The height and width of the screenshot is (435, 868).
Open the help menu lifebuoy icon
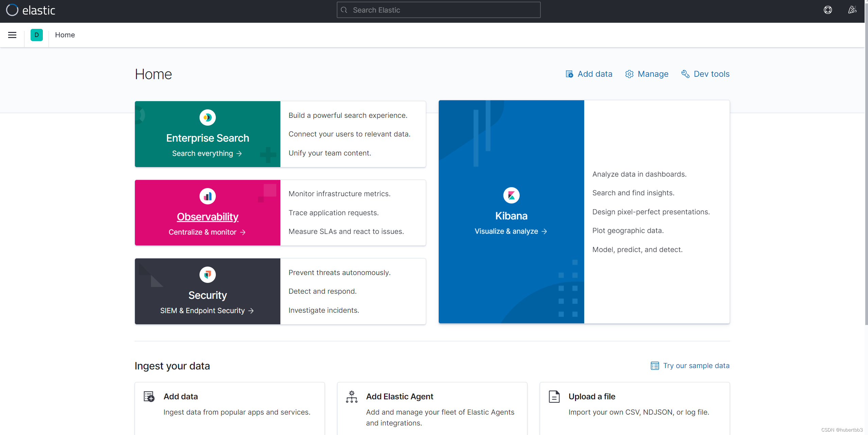tap(828, 10)
